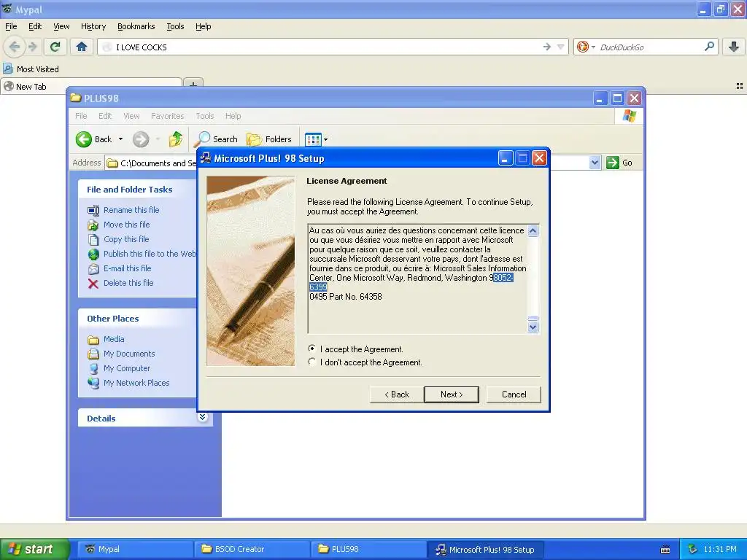
Task: Click the Explorer Go button
Action: coord(619,163)
